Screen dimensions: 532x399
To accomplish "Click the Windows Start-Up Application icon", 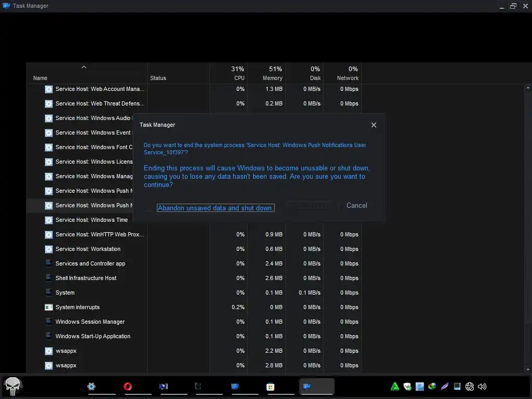I will pos(49,336).
